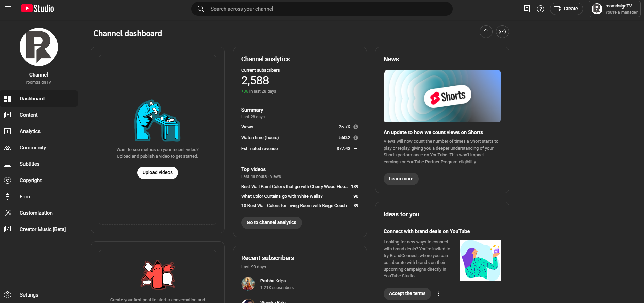Click the search across your channel field
The width and height of the screenshot is (644, 303).
322,9
